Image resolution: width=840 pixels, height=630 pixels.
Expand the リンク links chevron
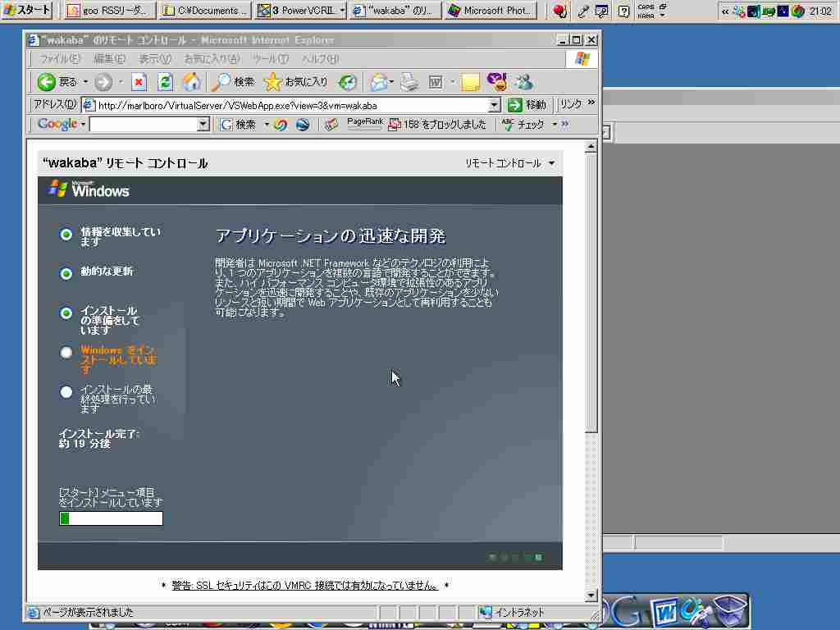coord(591,103)
